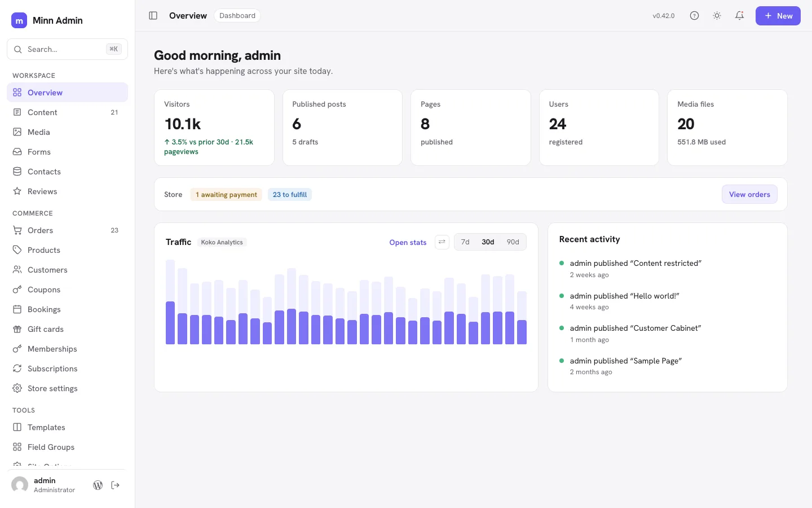This screenshot has height=508, width=812.
Task: Focus the Search input field
Action: (67, 49)
